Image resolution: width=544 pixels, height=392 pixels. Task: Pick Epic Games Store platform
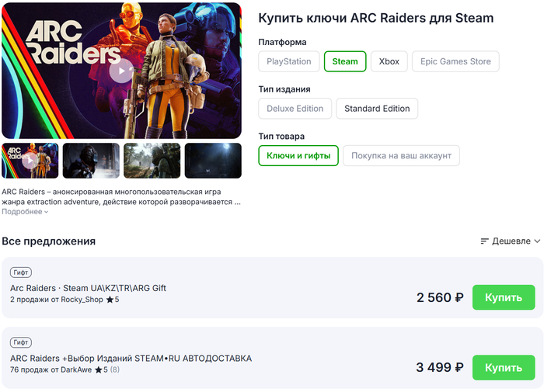pyautogui.click(x=455, y=61)
